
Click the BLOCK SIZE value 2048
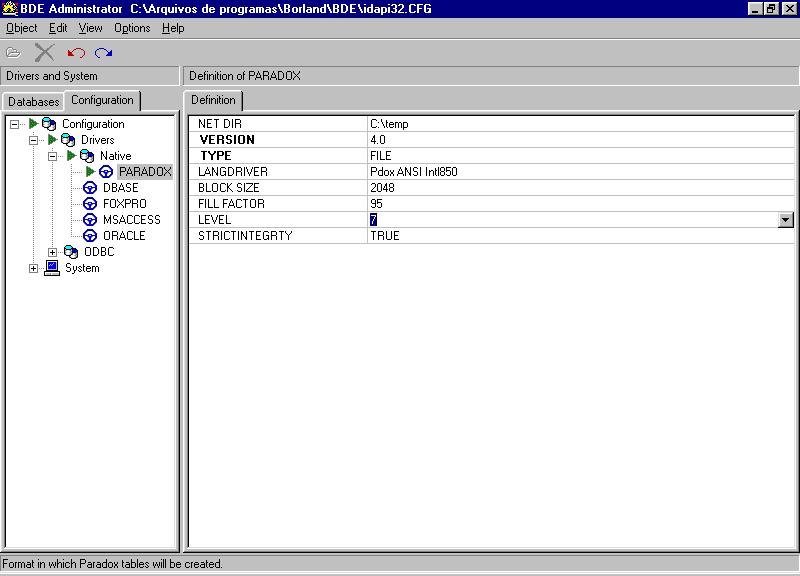(382, 188)
